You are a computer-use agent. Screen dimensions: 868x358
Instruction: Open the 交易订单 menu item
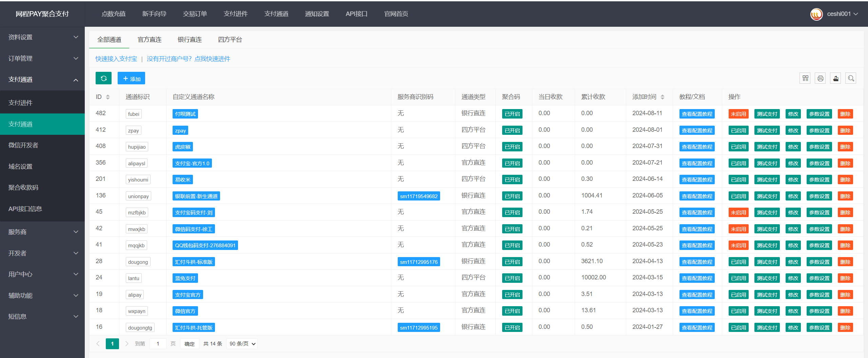195,14
